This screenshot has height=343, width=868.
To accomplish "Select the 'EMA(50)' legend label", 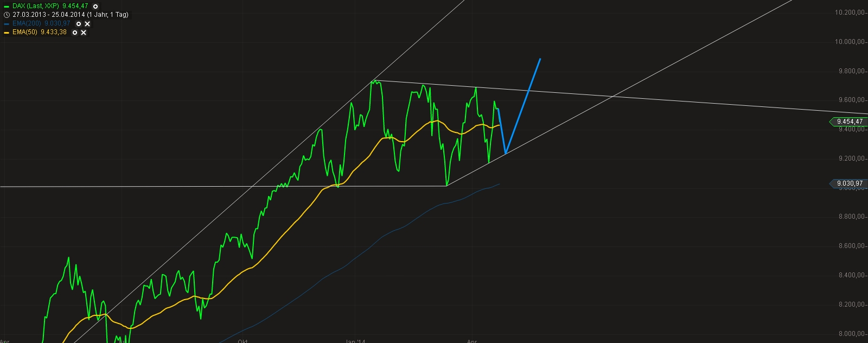I will [x=24, y=33].
